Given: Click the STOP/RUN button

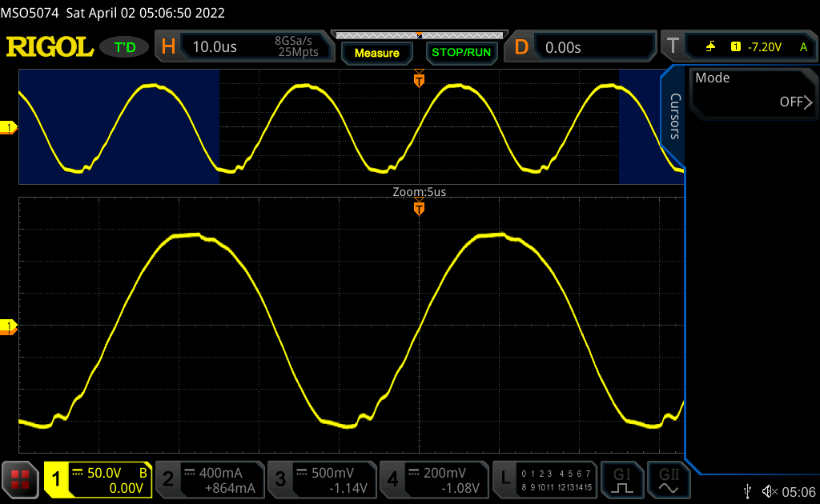Looking at the screenshot, I should (461, 53).
